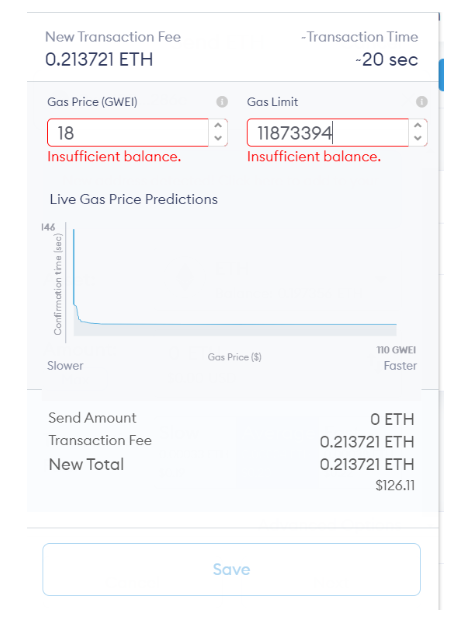Click the Save button
Screen dimensions: 452x621
coord(231,569)
